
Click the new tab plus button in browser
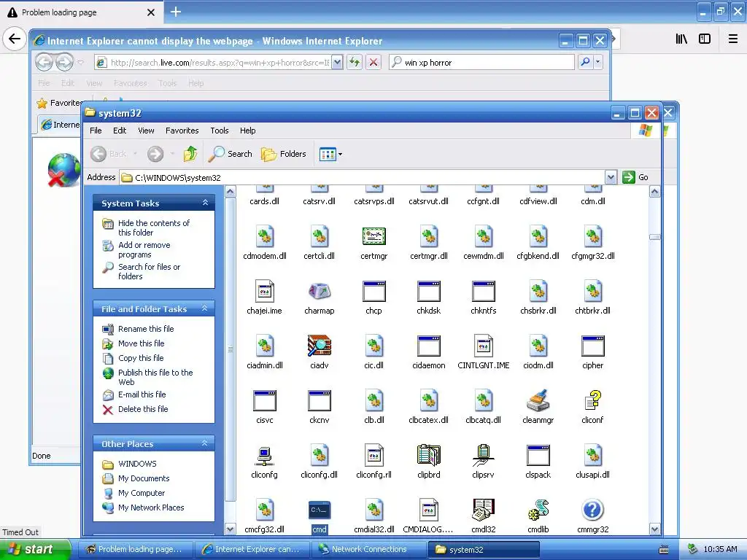coord(176,12)
